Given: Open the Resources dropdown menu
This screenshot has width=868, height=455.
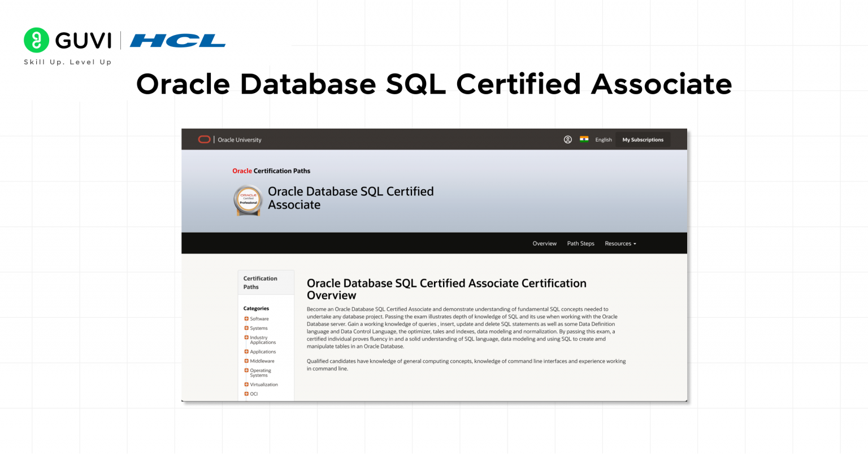Looking at the screenshot, I should (x=620, y=243).
